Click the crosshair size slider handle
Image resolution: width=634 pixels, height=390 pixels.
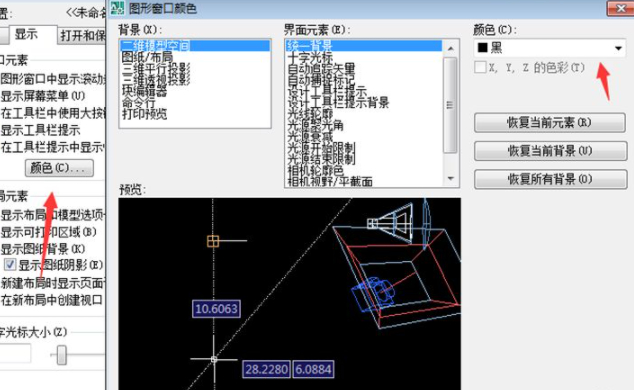click(x=61, y=355)
